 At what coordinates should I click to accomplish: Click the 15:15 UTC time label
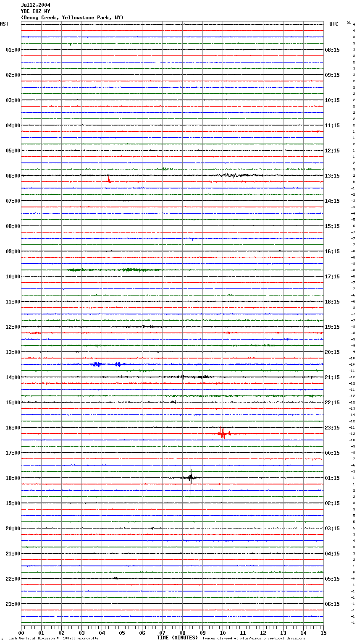(x=332, y=226)
